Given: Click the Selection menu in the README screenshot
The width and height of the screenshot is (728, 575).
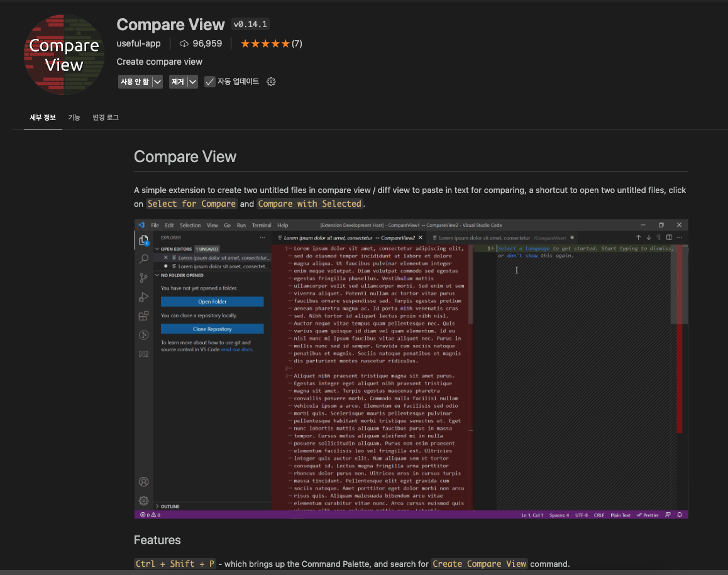Looking at the screenshot, I should click(x=190, y=225).
